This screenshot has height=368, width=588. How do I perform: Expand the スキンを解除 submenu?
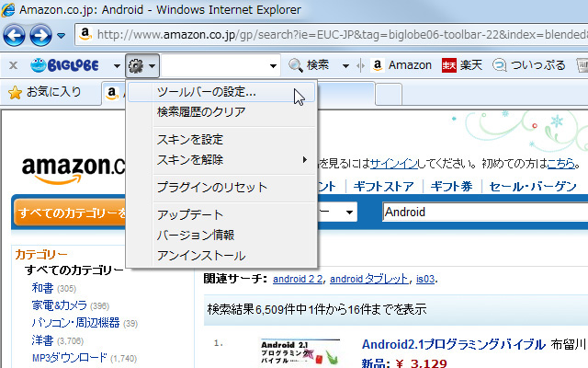[221, 160]
